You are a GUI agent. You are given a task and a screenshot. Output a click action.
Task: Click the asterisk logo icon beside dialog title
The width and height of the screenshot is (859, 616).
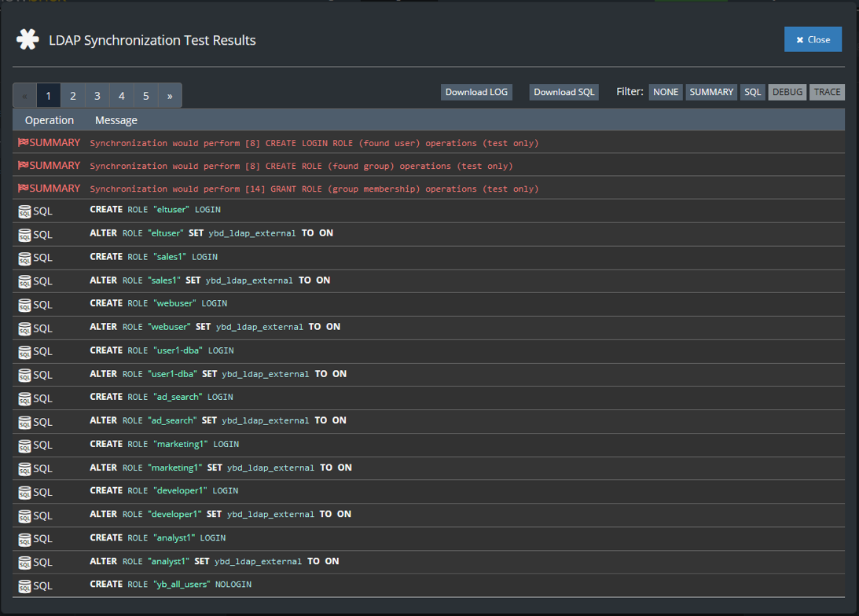[x=28, y=40]
